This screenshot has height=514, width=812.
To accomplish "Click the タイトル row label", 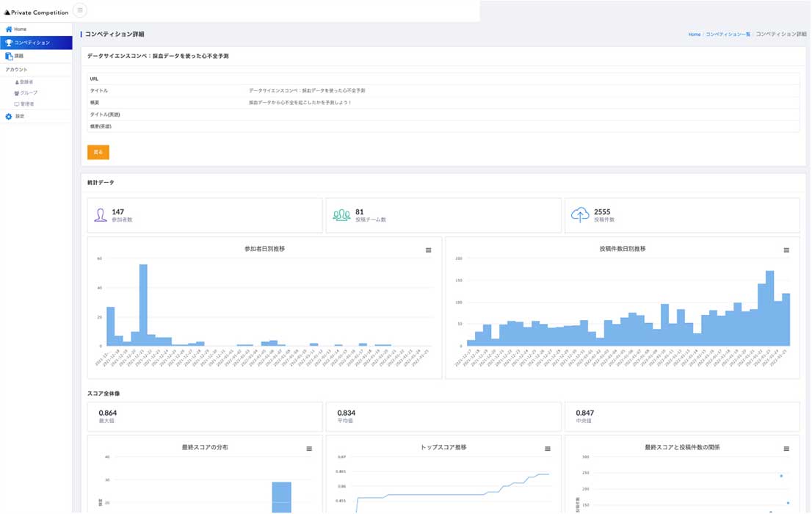I will coord(99,90).
